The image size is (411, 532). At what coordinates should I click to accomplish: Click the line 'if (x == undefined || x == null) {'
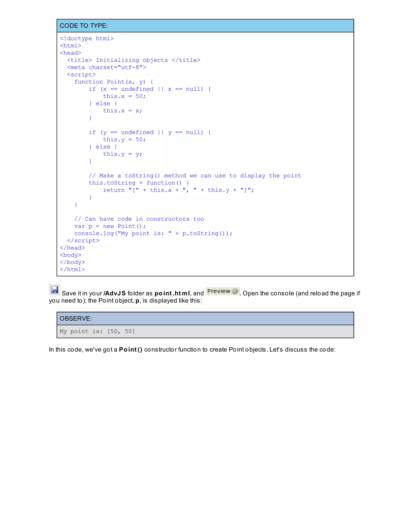150,89
